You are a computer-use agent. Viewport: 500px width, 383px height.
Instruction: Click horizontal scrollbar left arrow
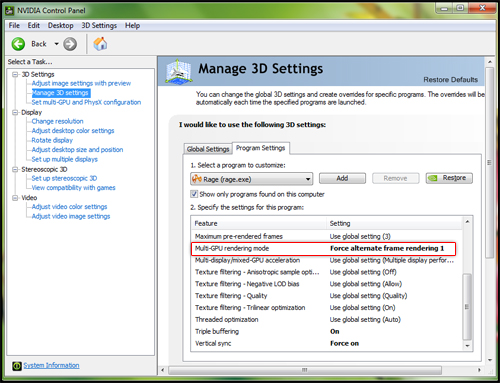pos(163,370)
